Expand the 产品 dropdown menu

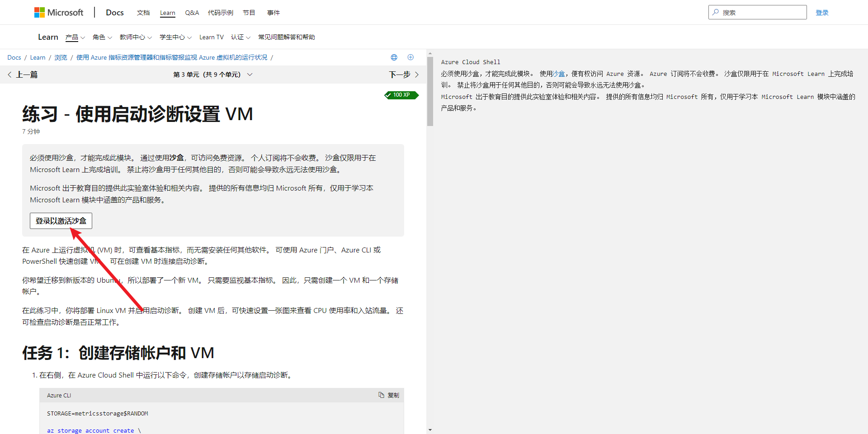[75, 37]
